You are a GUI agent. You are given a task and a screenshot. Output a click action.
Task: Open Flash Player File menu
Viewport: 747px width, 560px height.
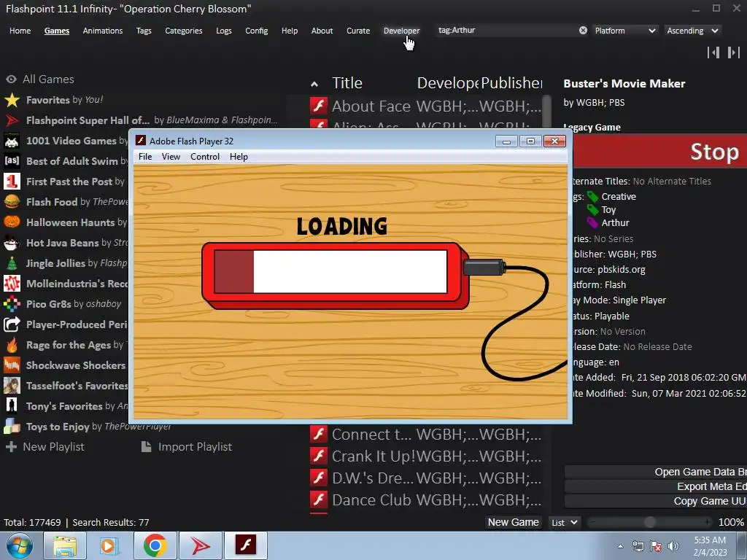pos(145,157)
